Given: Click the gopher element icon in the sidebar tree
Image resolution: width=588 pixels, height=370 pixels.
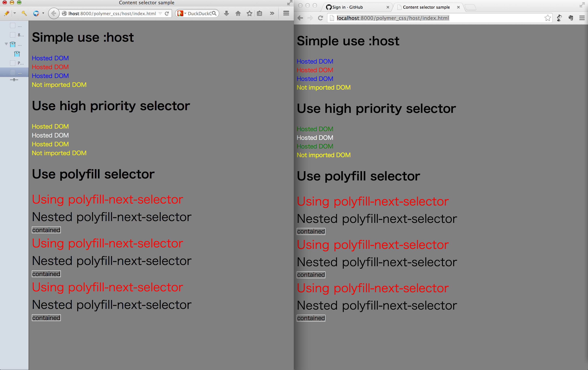Looking at the screenshot, I should coord(17,54).
